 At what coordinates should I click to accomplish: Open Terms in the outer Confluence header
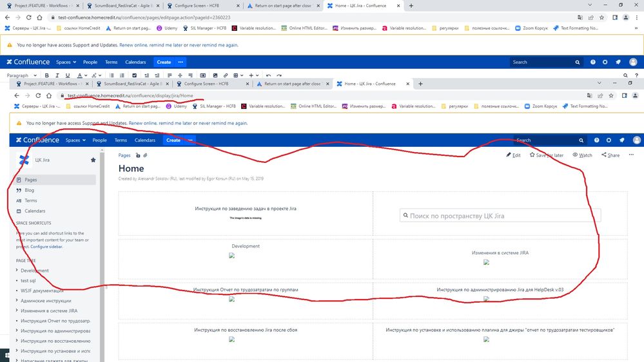click(112, 62)
